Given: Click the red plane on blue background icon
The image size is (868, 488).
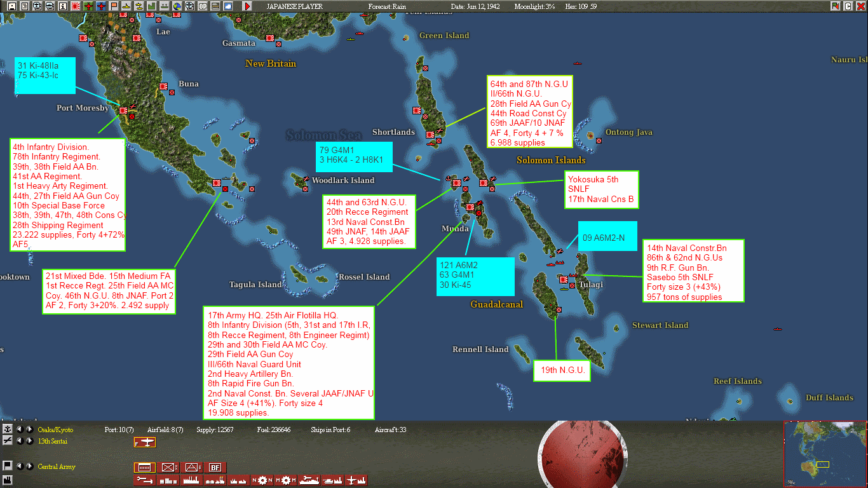Looking at the screenshot, I should 100,6.
